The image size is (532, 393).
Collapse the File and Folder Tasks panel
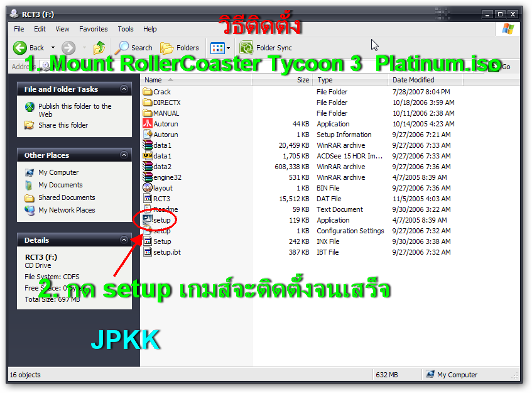click(124, 89)
